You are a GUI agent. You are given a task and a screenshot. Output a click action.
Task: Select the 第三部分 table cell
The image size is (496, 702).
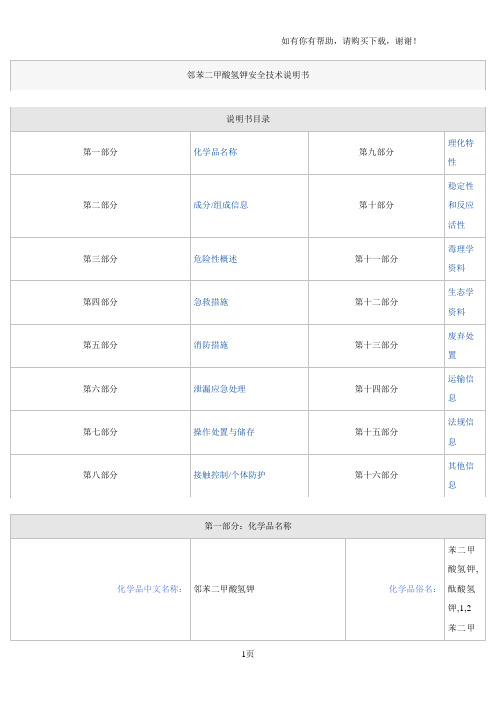pos(100,259)
